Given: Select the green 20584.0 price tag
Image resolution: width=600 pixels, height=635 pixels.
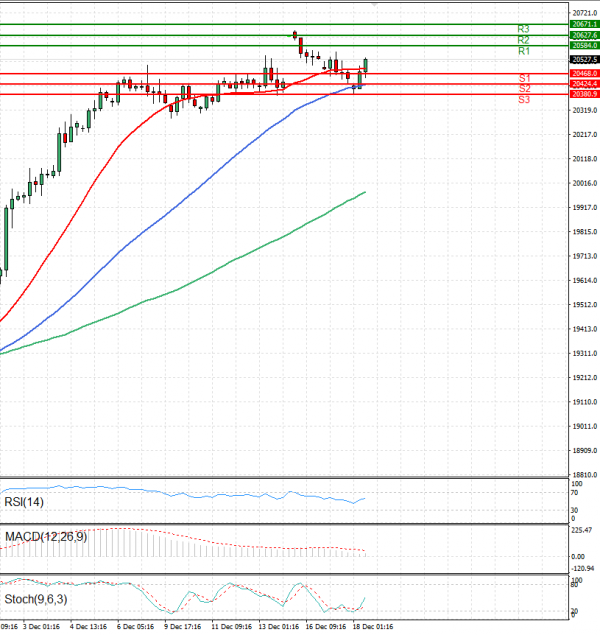Looking at the screenshot, I should [584, 45].
